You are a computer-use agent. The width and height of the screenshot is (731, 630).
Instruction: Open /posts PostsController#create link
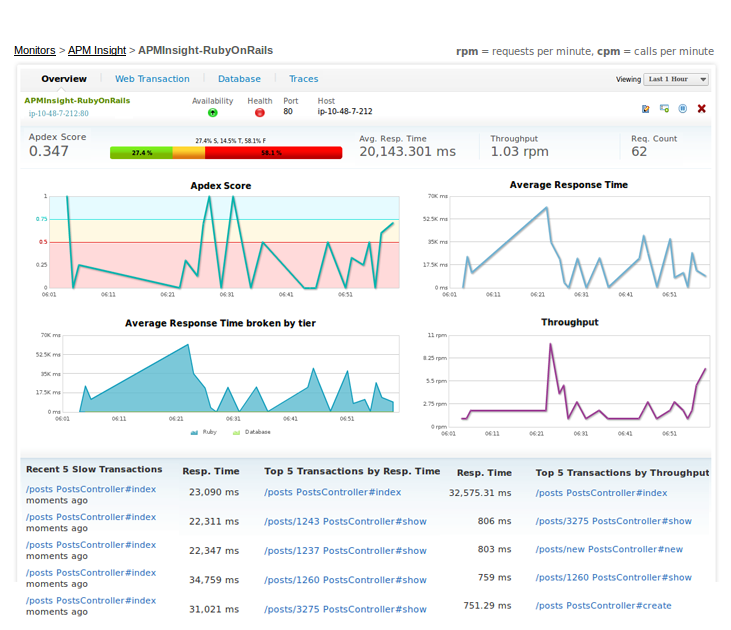coord(604,606)
